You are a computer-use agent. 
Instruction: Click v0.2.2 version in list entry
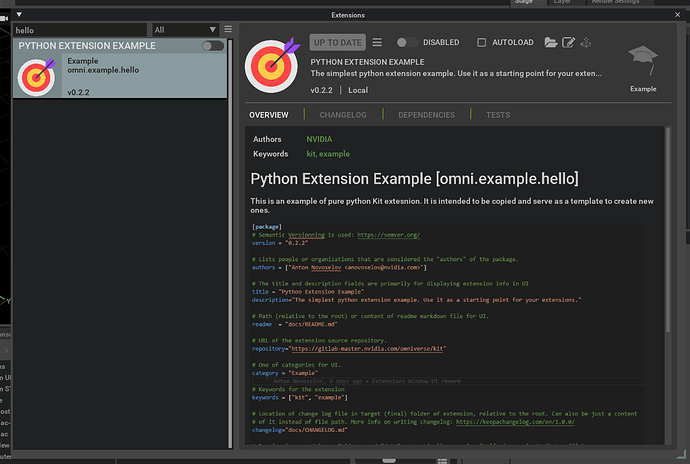(x=78, y=92)
